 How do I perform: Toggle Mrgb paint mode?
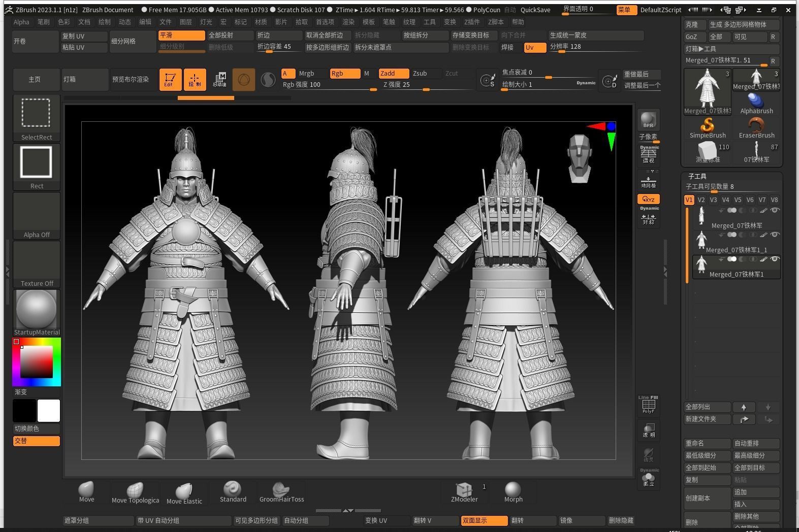[312, 74]
